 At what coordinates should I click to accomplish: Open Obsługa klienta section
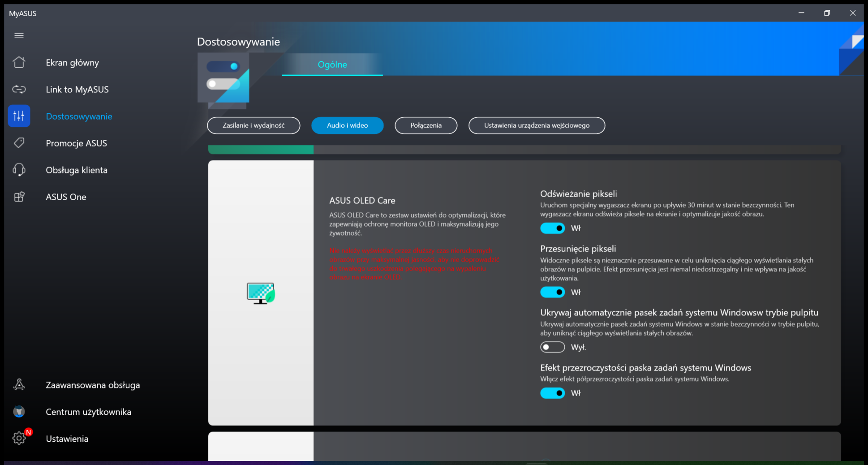(x=77, y=170)
